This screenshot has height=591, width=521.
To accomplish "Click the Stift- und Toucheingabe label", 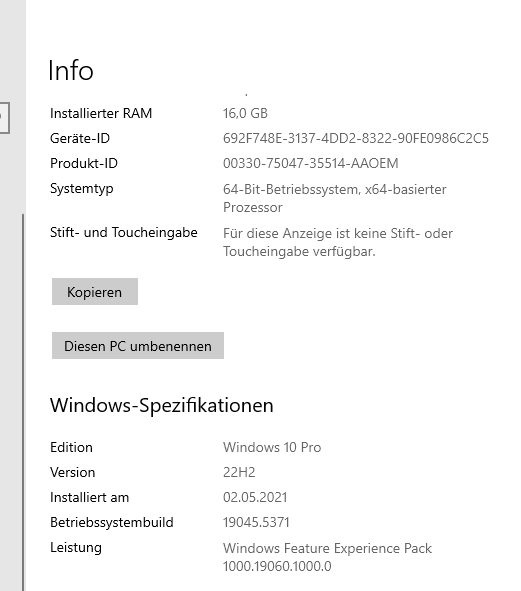I will click(x=124, y=233).
